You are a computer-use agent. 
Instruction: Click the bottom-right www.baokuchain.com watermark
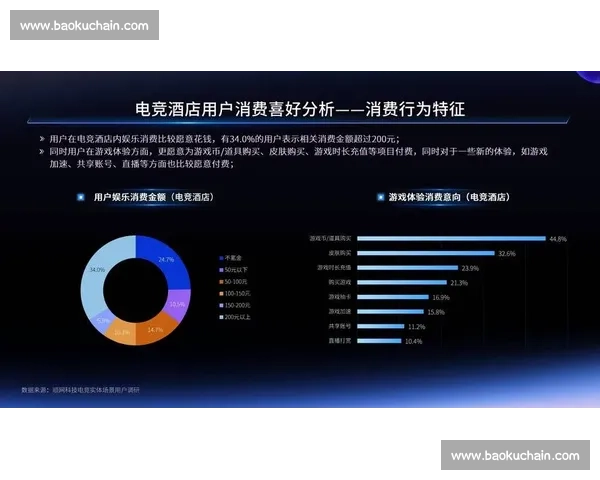[515, 455]
